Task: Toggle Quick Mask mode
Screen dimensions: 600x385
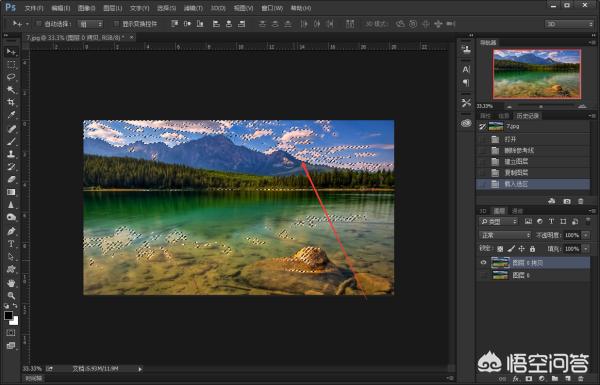Action: click(11, 333)
